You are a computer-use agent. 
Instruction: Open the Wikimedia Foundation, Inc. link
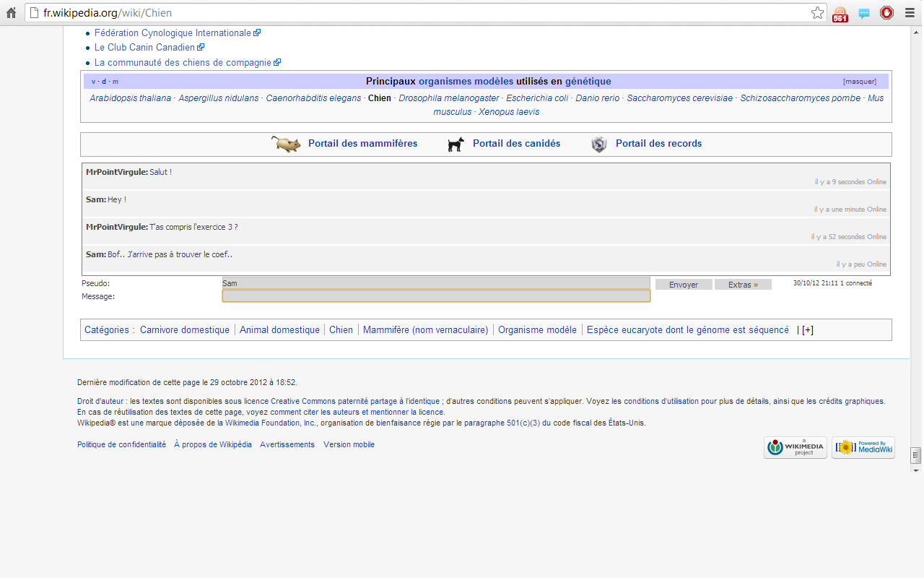point(271,423)
